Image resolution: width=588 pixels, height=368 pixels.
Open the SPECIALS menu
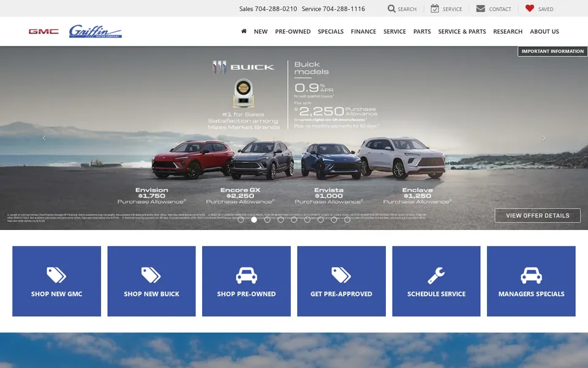tap(331, 31)
